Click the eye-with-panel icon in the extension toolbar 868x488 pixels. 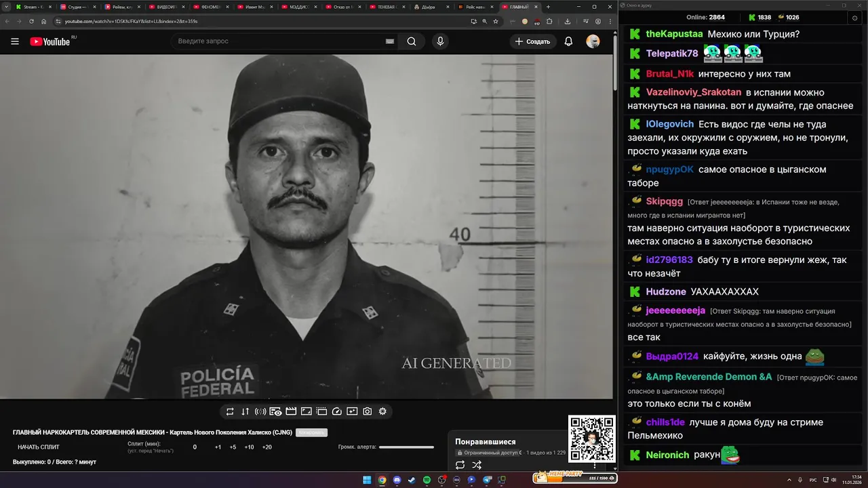[275, 411]
